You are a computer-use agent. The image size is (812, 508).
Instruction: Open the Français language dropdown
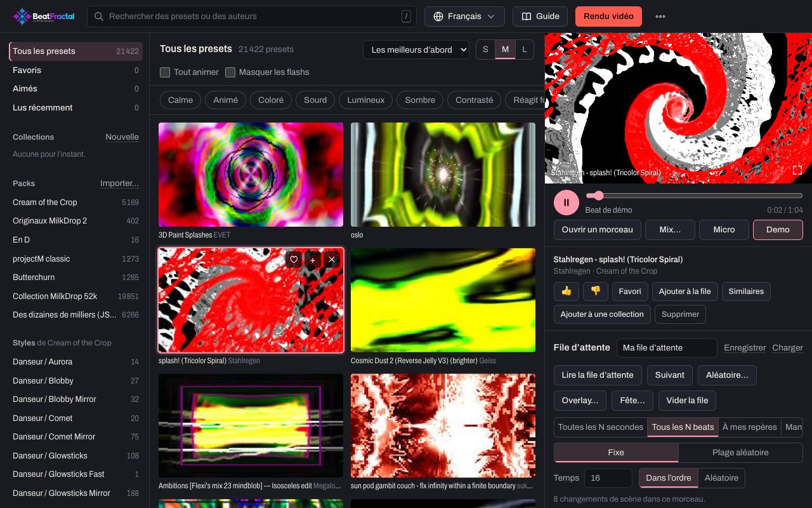tap(464, 17)
